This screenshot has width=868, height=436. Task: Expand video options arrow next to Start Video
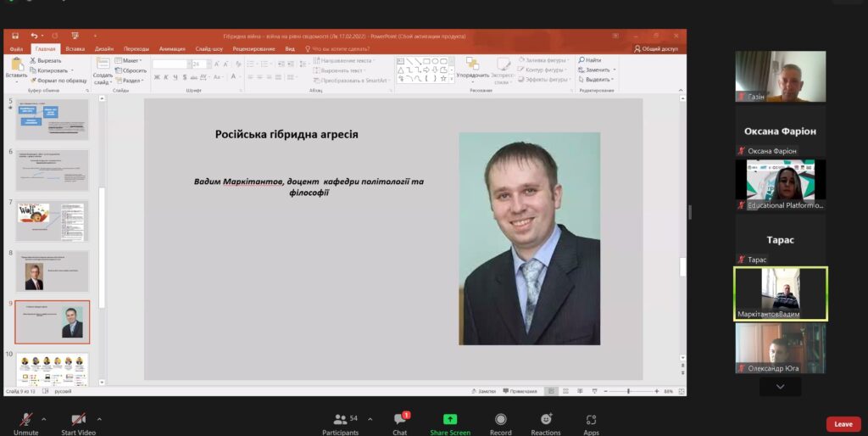point(99,418)
